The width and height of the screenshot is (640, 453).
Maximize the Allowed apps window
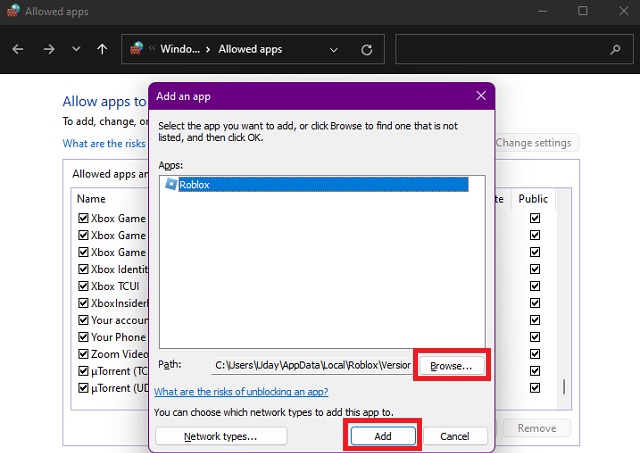[x=583, y=11]
